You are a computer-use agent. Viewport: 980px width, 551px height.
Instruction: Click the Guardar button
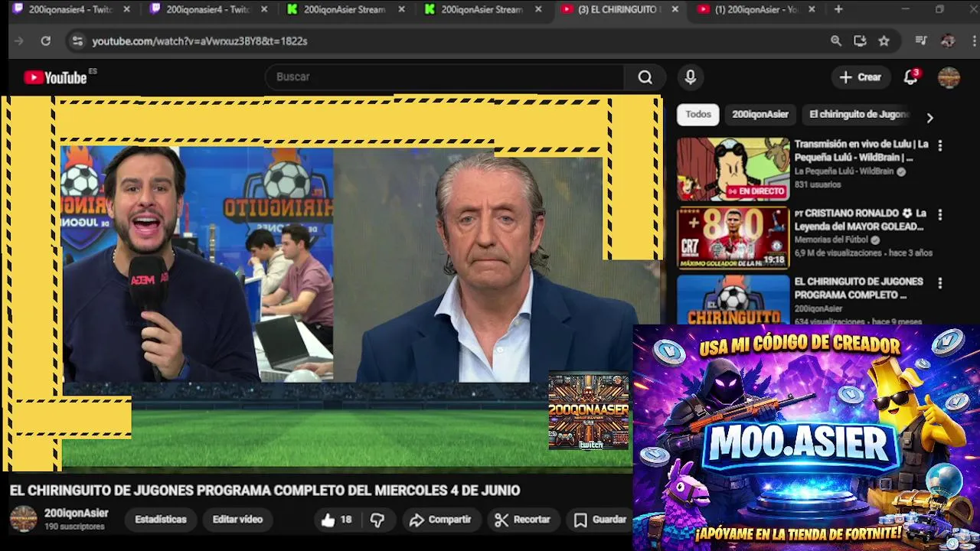(600, 520)
